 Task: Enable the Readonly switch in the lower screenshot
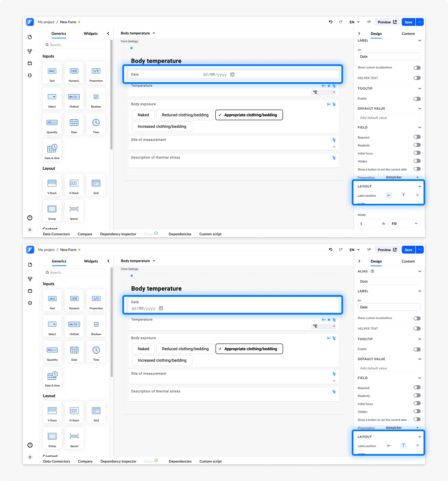click(417, 396)
